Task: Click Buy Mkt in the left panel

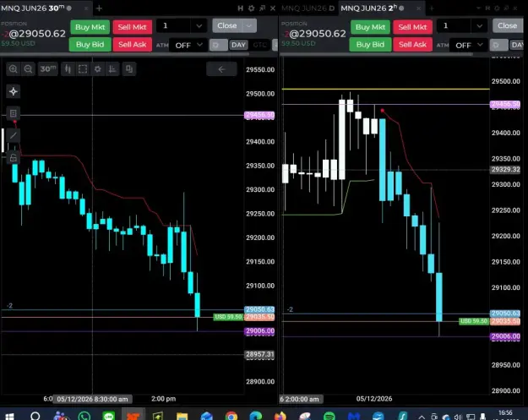Action: (x=90, y=27)
